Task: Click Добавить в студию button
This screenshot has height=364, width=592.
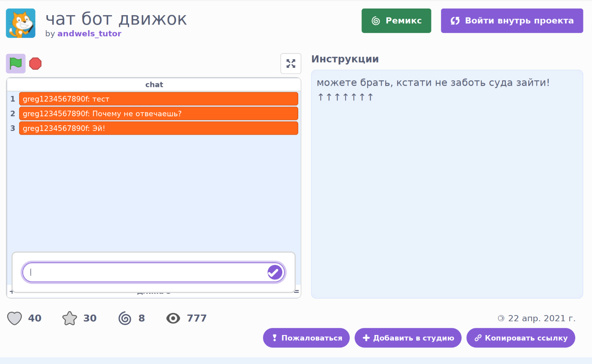Action: tap(408, 338)
